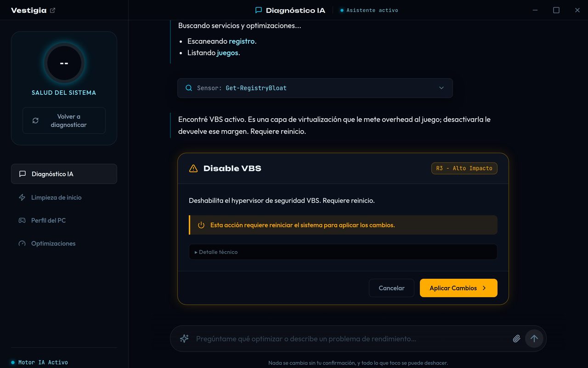Open the Diagnóstico IA sidebar tab

(64, 174)
